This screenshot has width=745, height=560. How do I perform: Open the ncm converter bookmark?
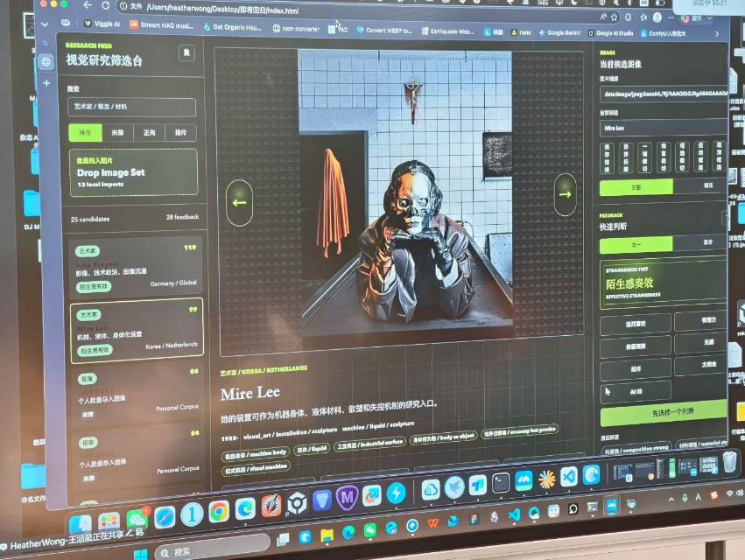pos(296,29)
